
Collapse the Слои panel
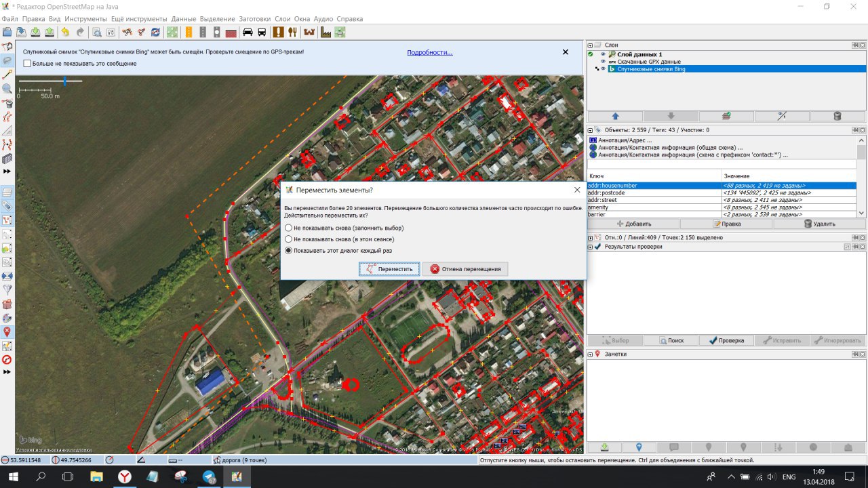pos(590,45)
